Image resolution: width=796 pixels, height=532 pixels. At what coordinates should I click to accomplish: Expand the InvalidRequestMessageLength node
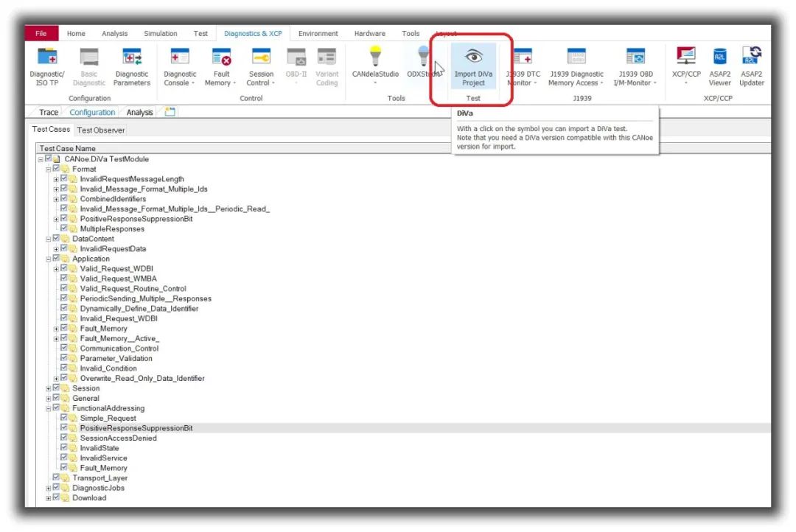coord(56,179)
